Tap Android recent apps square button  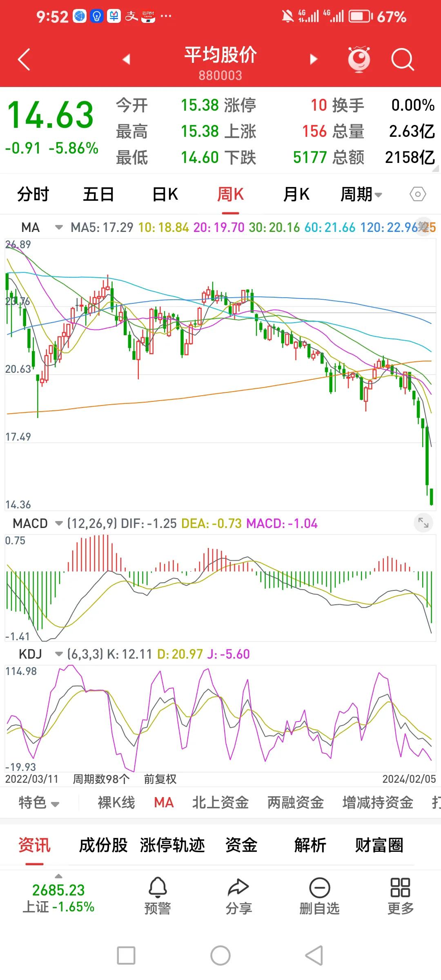point(126,955)
